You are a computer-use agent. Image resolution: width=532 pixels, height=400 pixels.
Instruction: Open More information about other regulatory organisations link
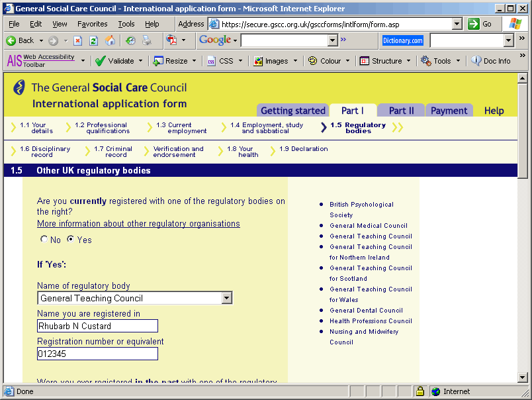pos(138,224)
